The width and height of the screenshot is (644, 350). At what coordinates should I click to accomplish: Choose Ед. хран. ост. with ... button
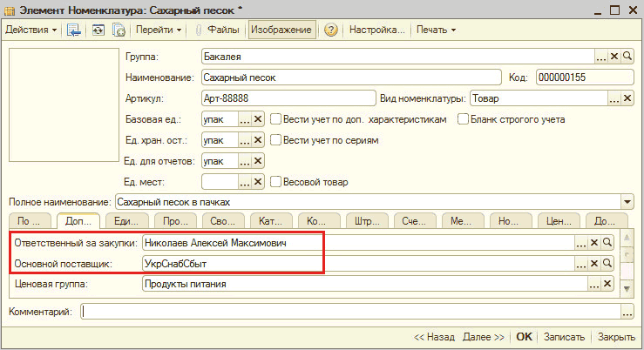[x=244, y=140]
